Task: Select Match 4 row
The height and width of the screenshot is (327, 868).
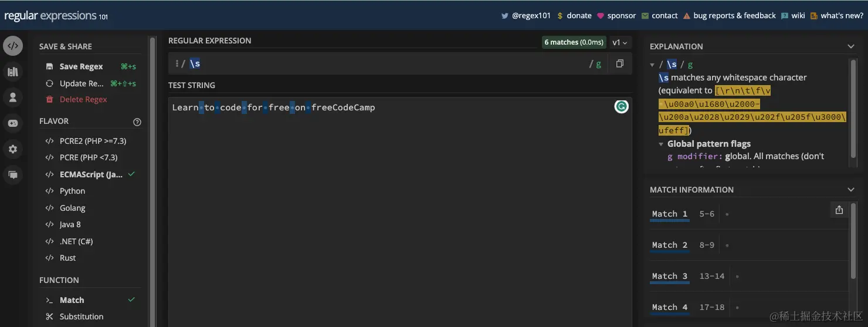Action: 748,308
